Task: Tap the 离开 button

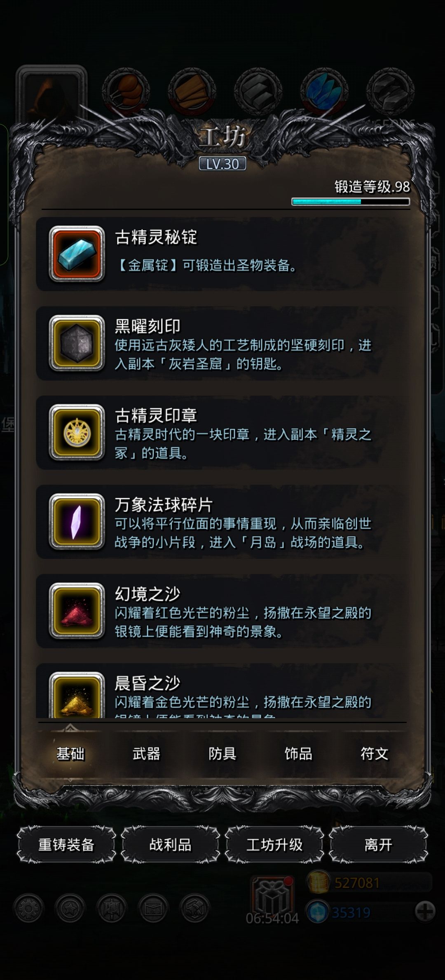Action: (378, 845)
